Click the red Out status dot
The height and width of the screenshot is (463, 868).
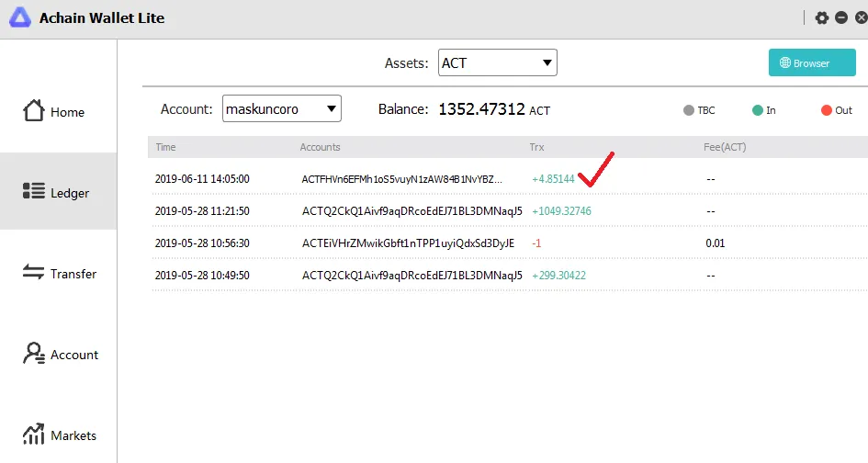(827, 110)
